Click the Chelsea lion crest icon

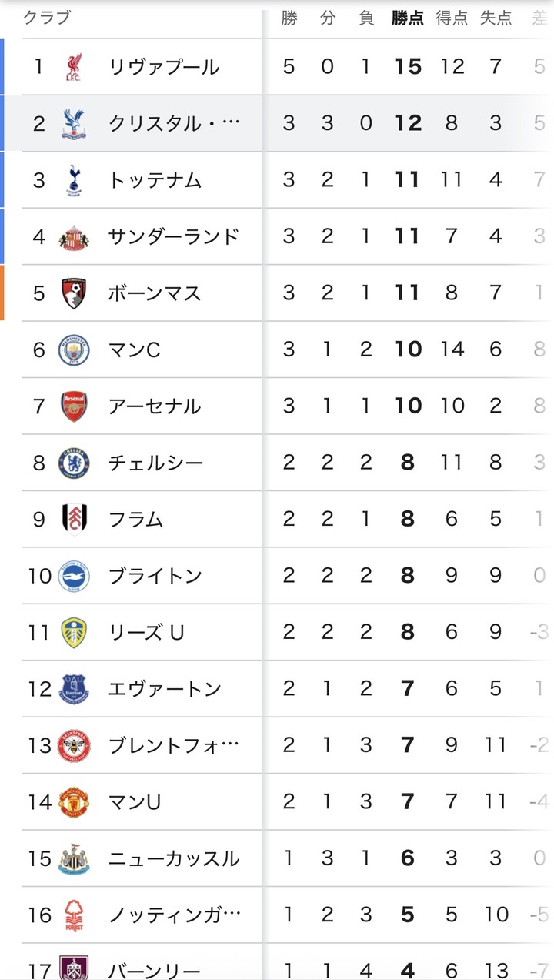pyautogui.click(x=74, y=463)
